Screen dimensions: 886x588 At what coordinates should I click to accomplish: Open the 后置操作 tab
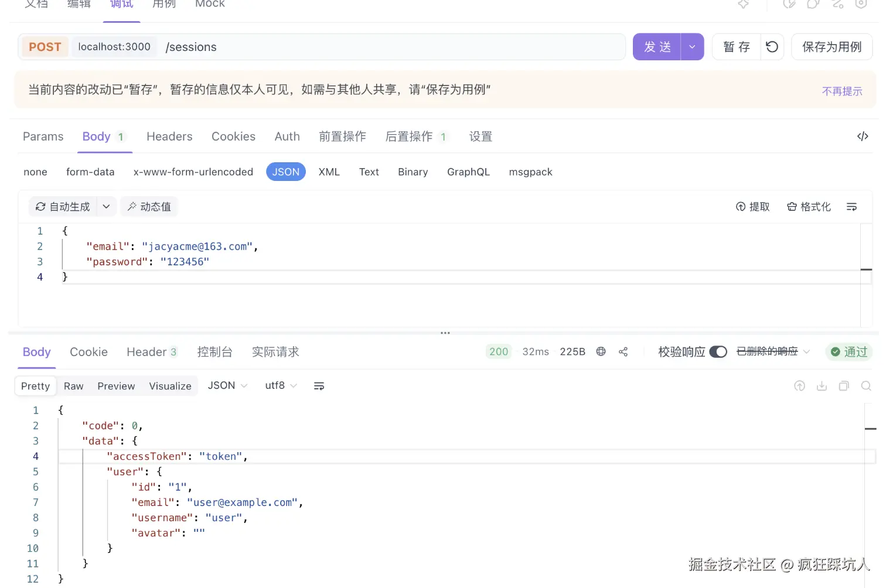pos(415,136)
